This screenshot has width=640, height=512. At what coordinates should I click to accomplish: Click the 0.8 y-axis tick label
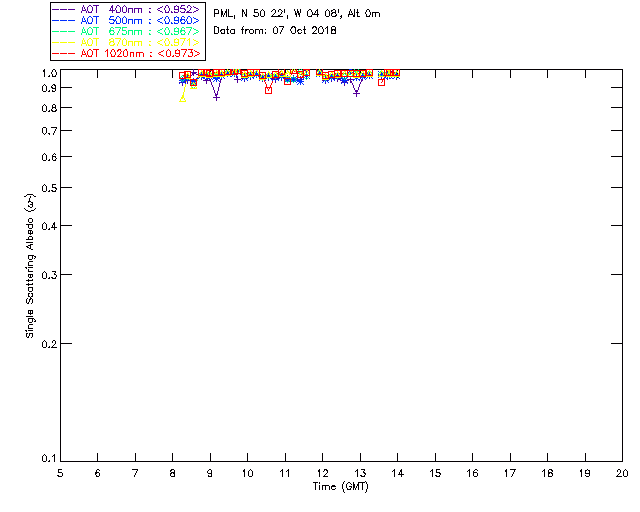(51, 108)
